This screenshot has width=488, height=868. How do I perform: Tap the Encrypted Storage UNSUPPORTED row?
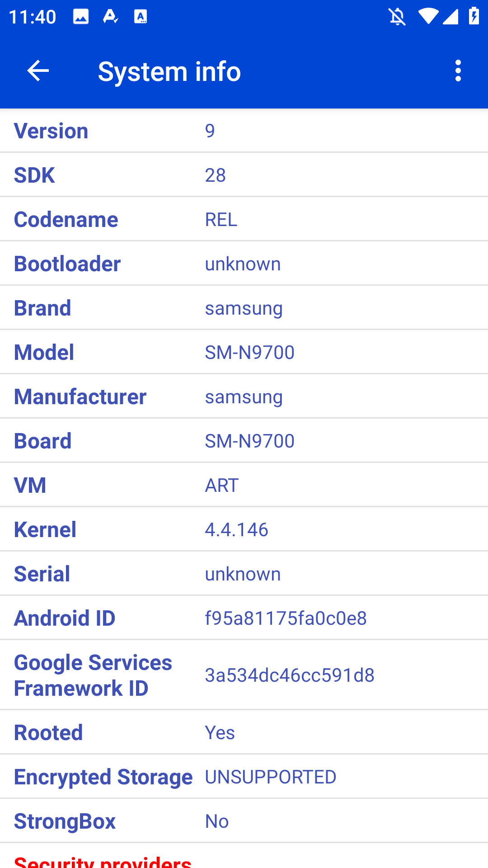[244, 777]
